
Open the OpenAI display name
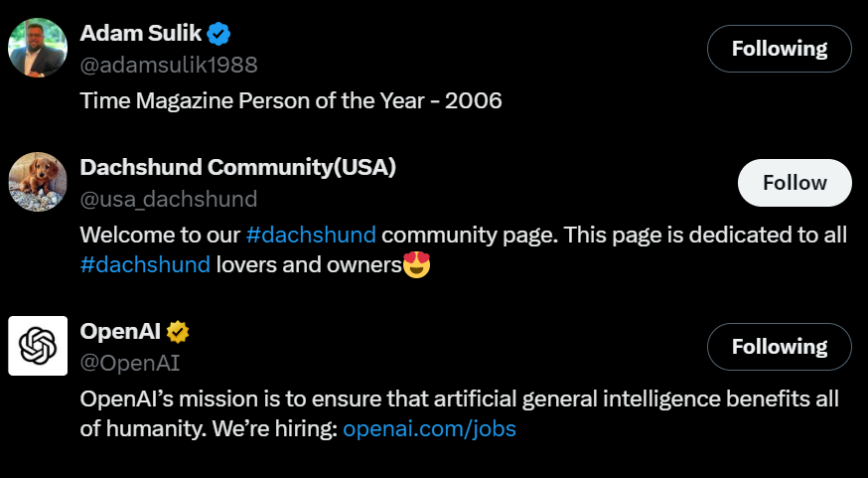pos(120,331)
